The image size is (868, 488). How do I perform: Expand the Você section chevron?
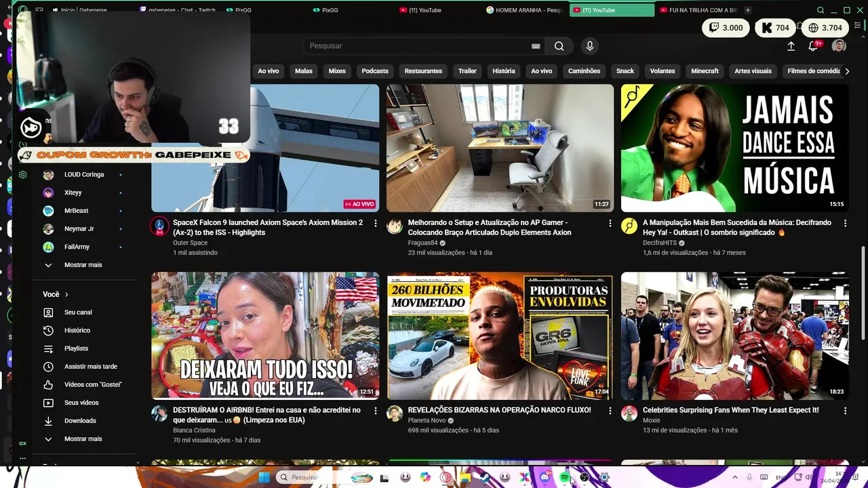(x=66, y=295)
